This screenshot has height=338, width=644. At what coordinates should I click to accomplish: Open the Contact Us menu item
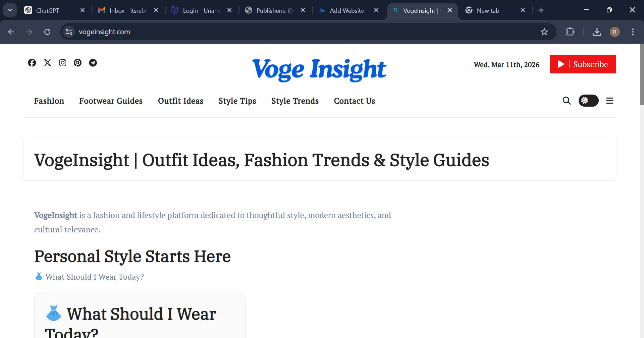(x=355, y=101)
